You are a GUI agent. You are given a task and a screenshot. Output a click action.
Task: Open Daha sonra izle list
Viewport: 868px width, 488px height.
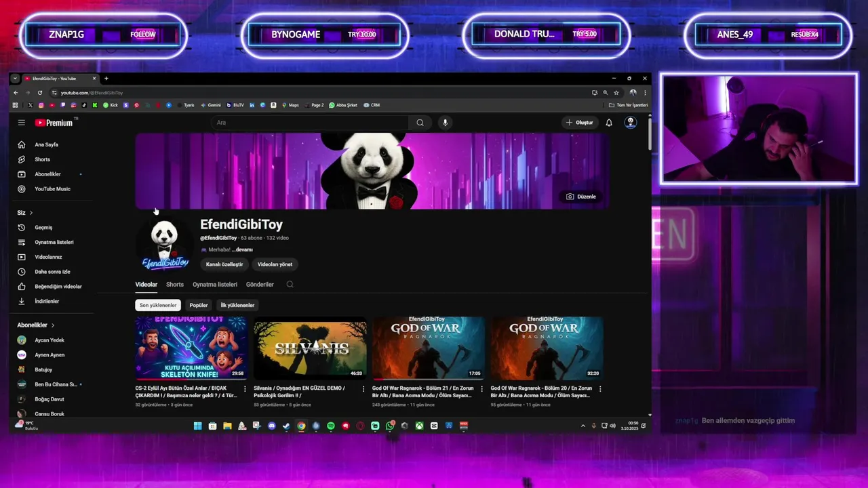coord(52,272)
